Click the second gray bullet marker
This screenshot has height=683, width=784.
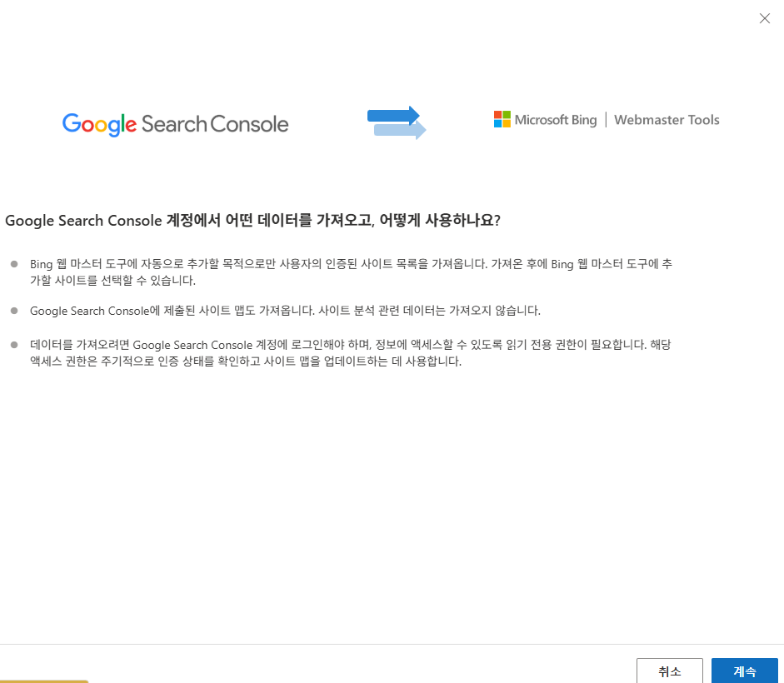(x=14, y=310)
